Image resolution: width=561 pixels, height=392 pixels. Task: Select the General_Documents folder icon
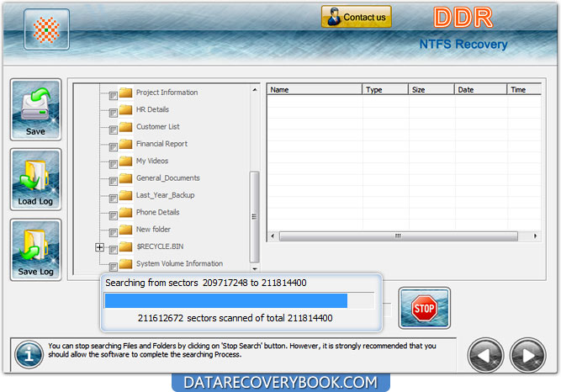(x=125, y=178)
